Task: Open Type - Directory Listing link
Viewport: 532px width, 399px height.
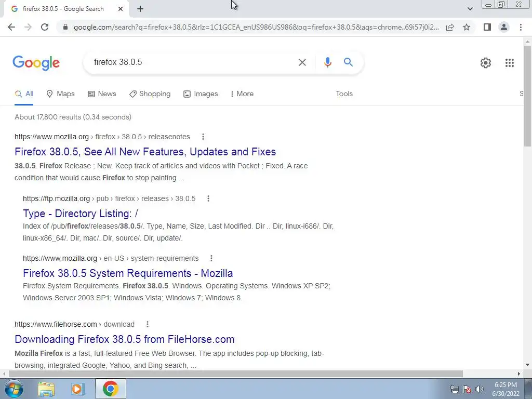Action: tap(81, 214)
